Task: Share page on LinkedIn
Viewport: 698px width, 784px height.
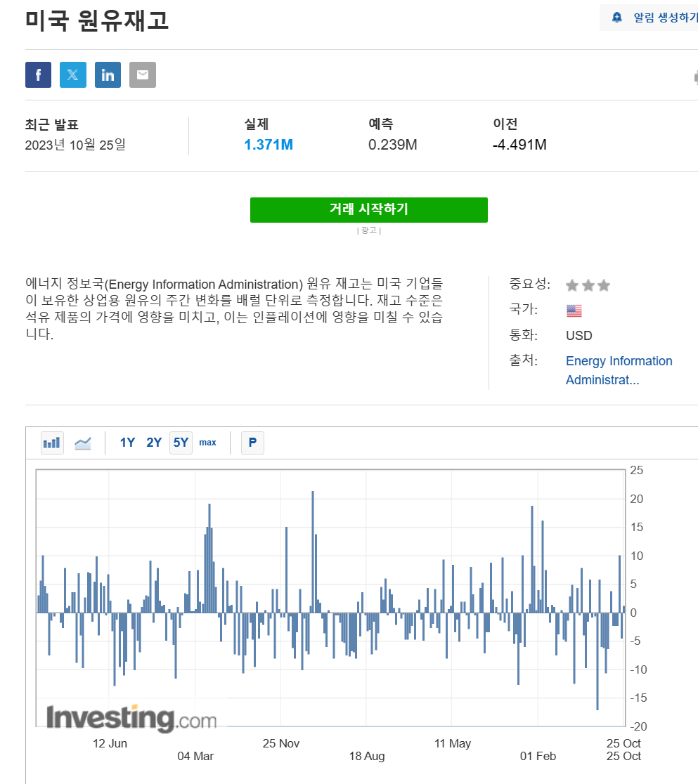Action: click(x=108, y=75)
